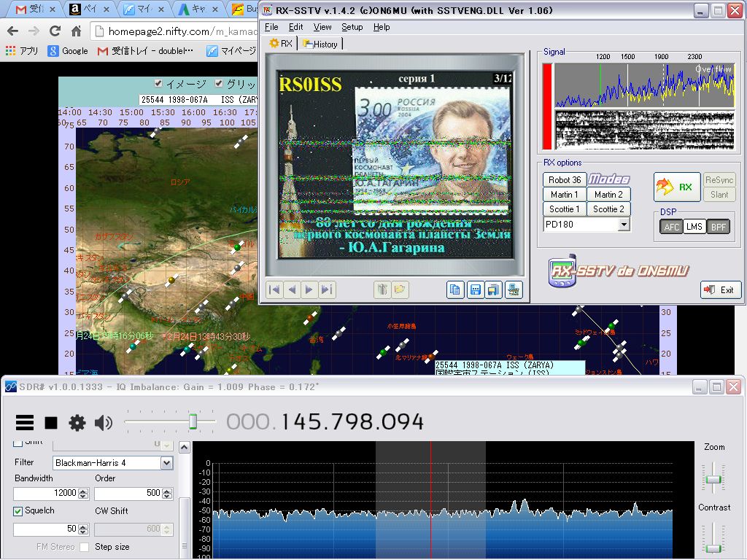Show next received image
The image size is (747, 560).
[x=309, y=289]
